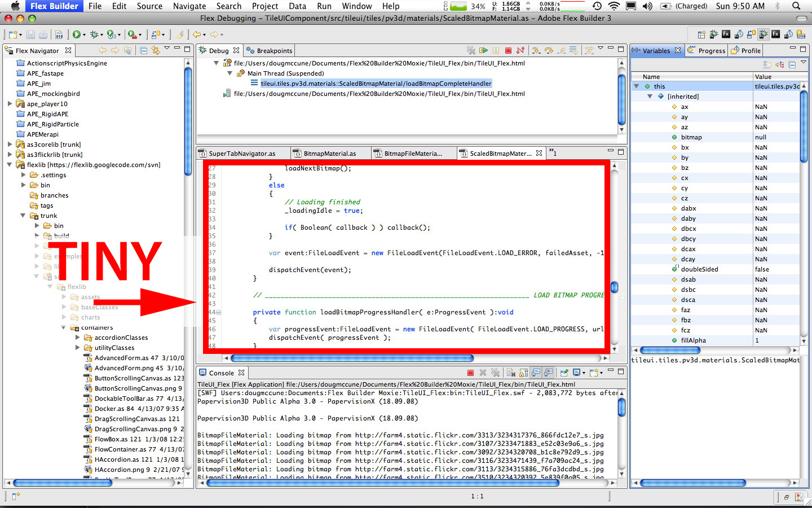The height and width of the screenshot is (508, 812).
Task: Open the Navigate menu
Action: pos(189,6)
